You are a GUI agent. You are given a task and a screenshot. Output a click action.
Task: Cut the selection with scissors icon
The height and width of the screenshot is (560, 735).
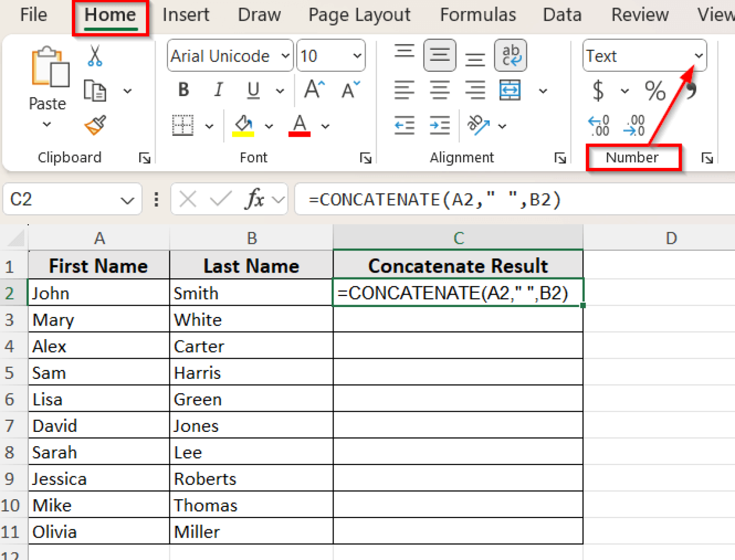[x=95, y=54]
